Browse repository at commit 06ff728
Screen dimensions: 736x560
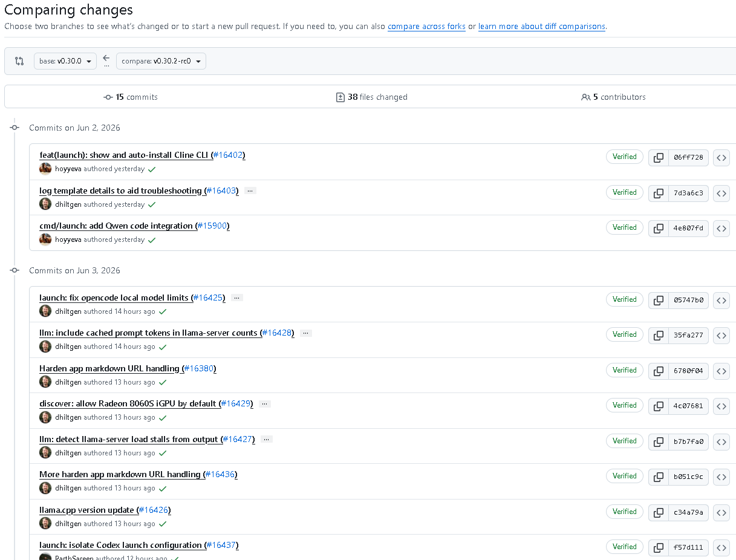[721, 157]
